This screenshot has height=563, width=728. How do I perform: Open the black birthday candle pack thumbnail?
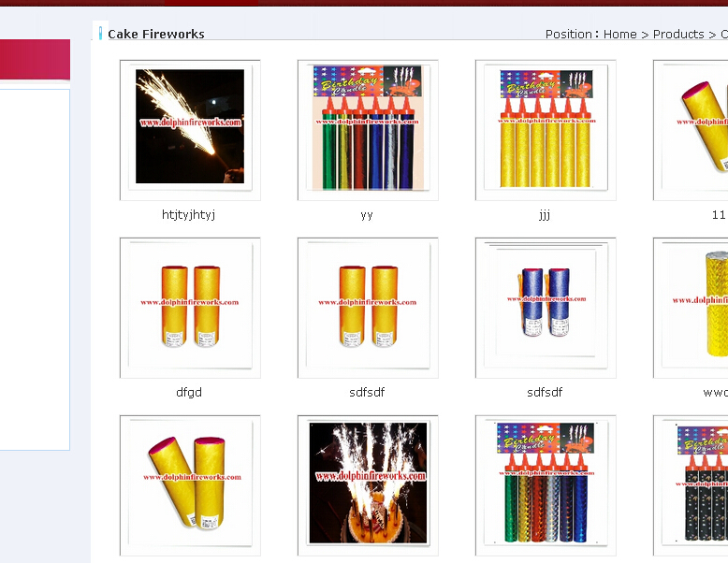point(691,485)
